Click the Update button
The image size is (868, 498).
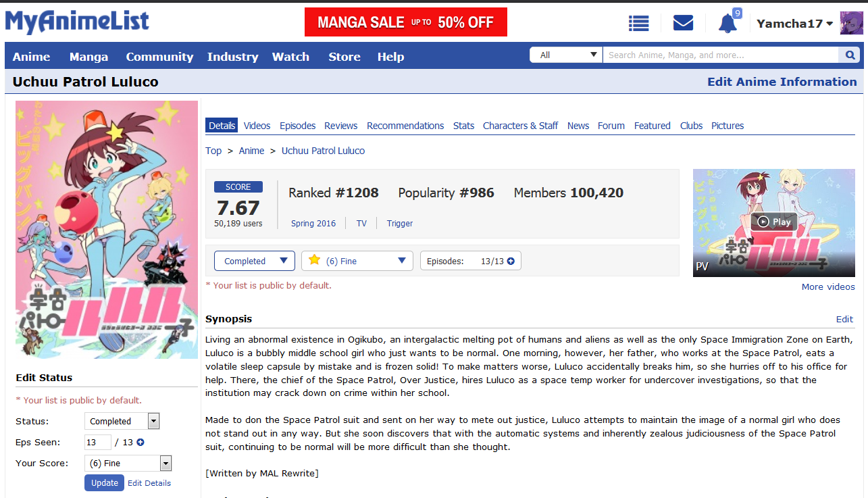coord(105,483)
